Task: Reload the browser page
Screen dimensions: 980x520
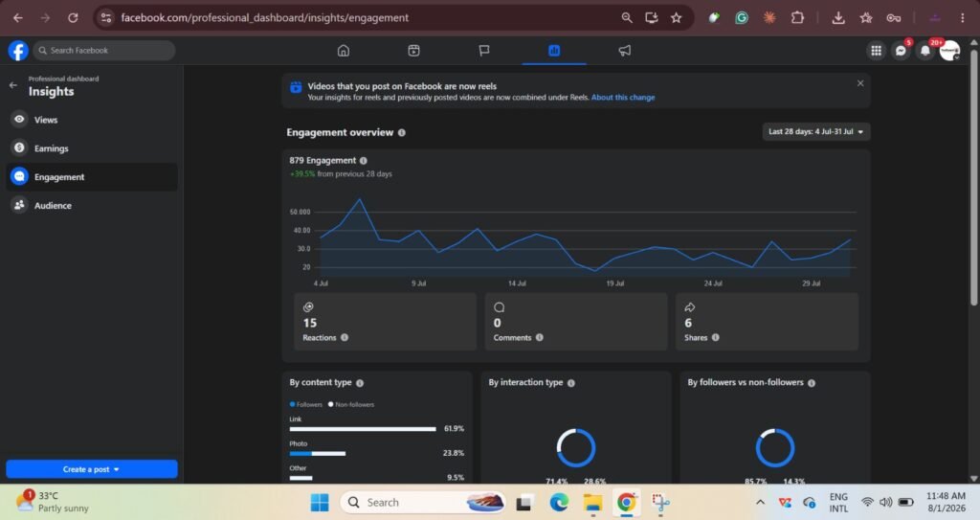Action: [x=73, y=17]
